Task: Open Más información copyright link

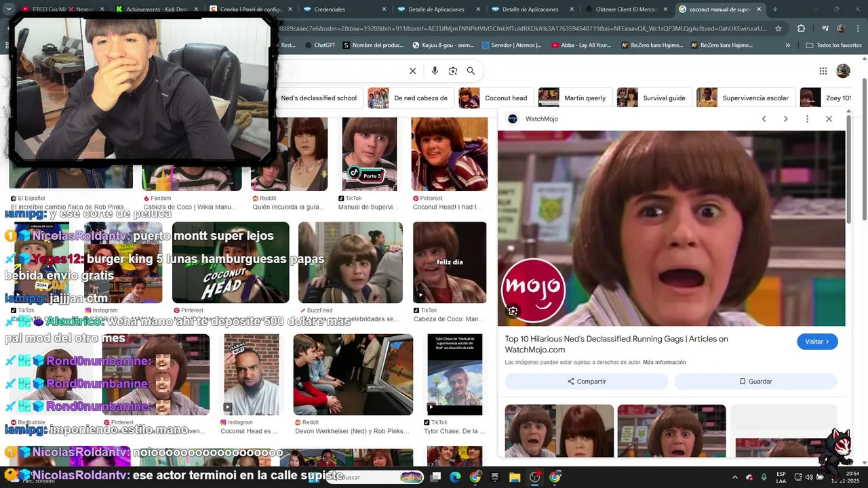Action: point(664,363)
